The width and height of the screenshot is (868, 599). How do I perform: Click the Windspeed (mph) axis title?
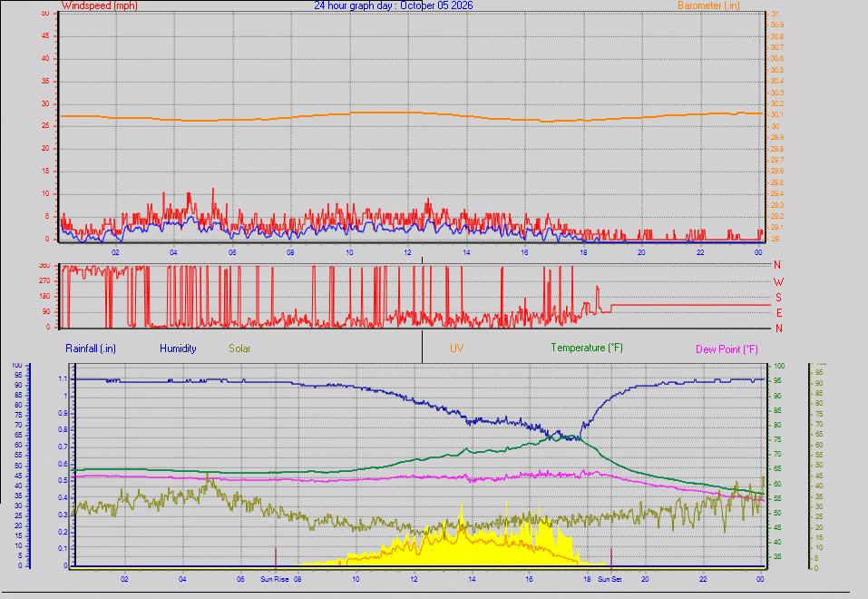point(100,5)
